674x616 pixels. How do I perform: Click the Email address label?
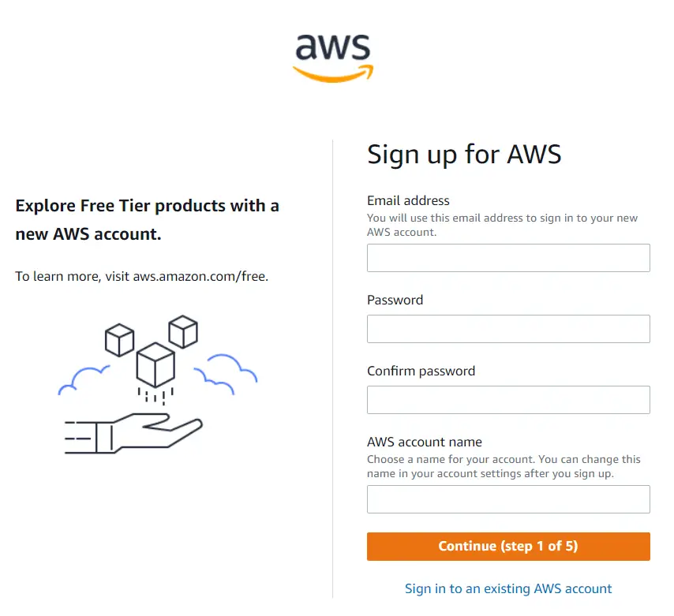coord(408,200)
